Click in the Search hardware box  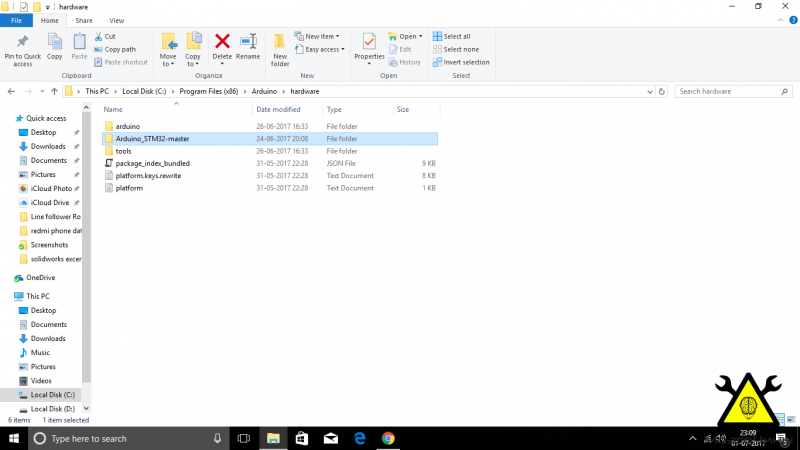[733, 91]
